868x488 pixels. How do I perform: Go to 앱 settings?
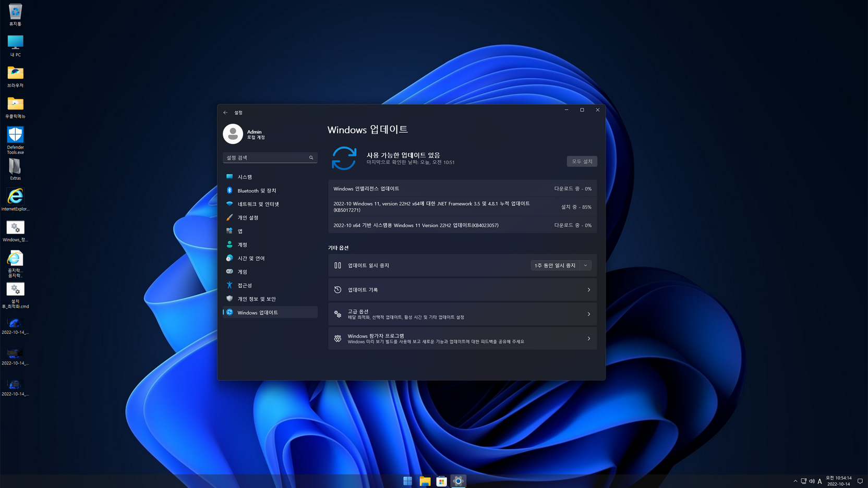pyautogui.click(x=270, y=231)
